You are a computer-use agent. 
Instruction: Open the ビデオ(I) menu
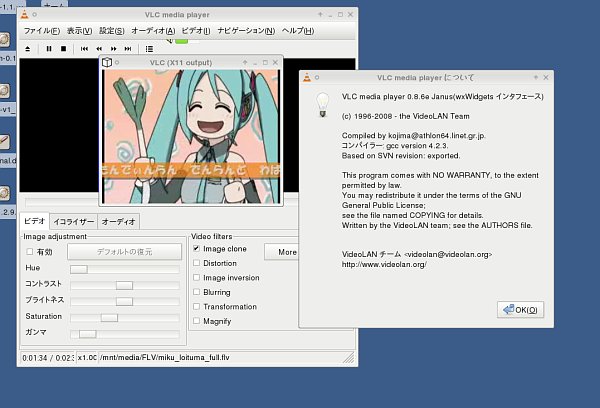pyautogui.click(x=196, y=31)
